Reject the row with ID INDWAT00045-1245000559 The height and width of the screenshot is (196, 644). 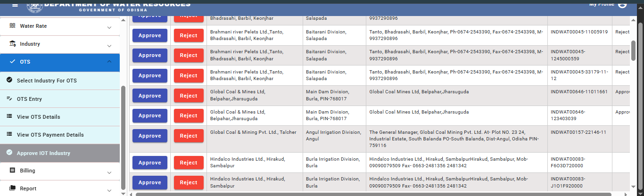pos(189,56)
